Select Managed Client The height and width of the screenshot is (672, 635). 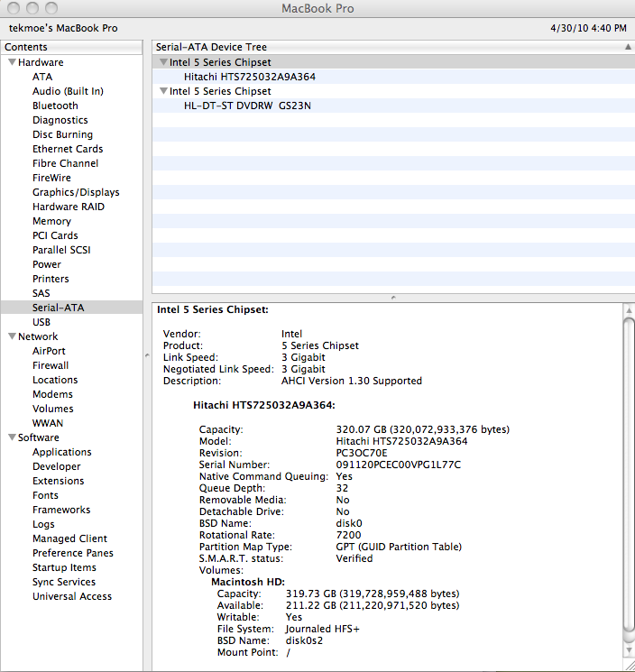(69, 539)
